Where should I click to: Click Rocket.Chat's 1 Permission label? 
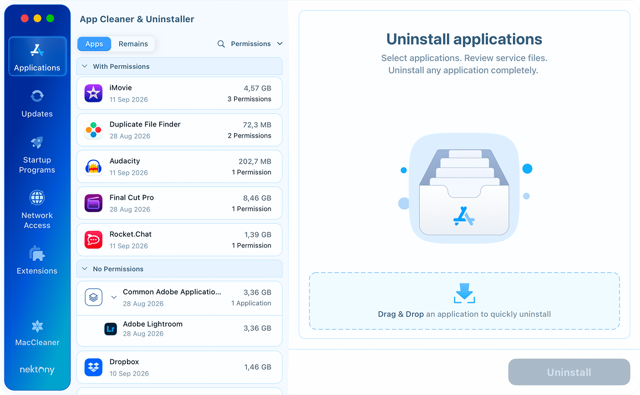(251, 246)
